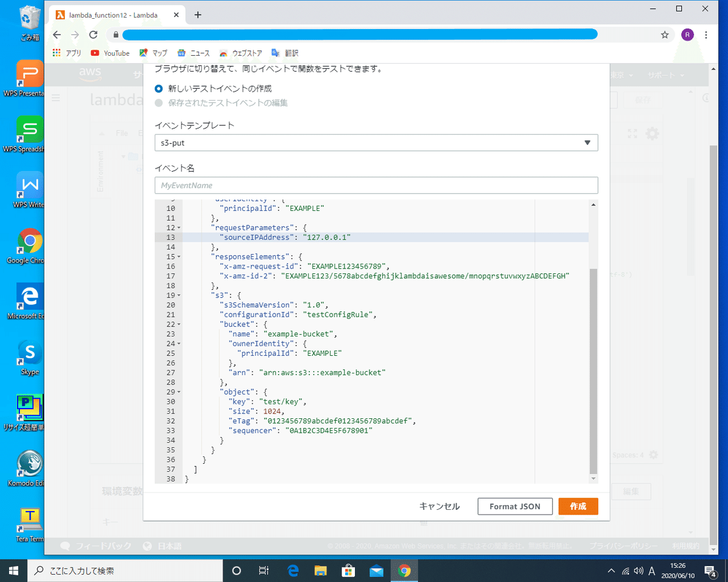Open Mail from the taskbar
This screenshot has height=582, width=728.
click(376, 570)
